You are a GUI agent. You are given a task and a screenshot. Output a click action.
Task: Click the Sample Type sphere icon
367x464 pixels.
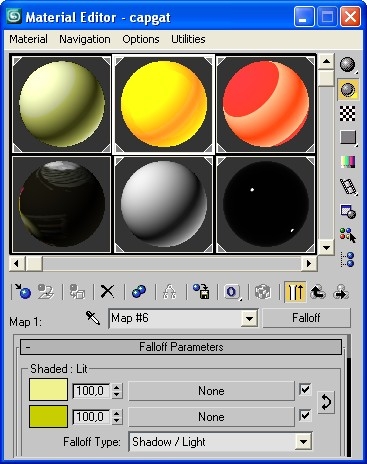tap(348, 64)
